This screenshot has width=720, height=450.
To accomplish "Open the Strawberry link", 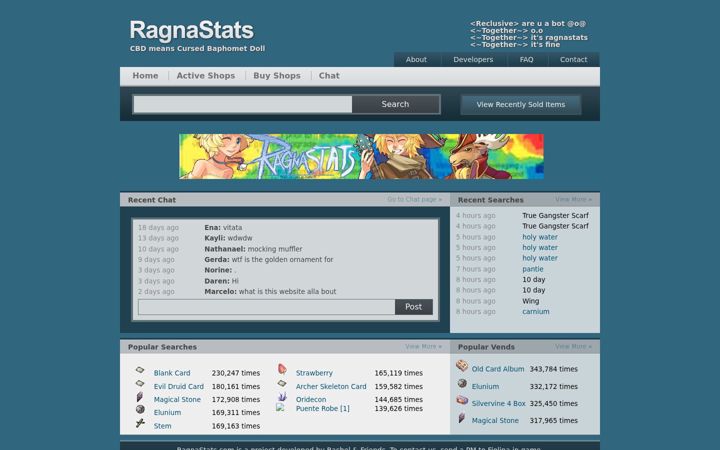I will pyautogui.click(x=314, y=373).
